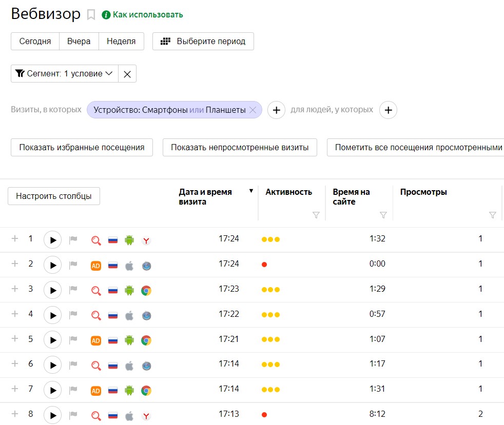This screenshot has height=425, width=504.
Task: Add a visit condition with plus button
Action: coord(277,110)
